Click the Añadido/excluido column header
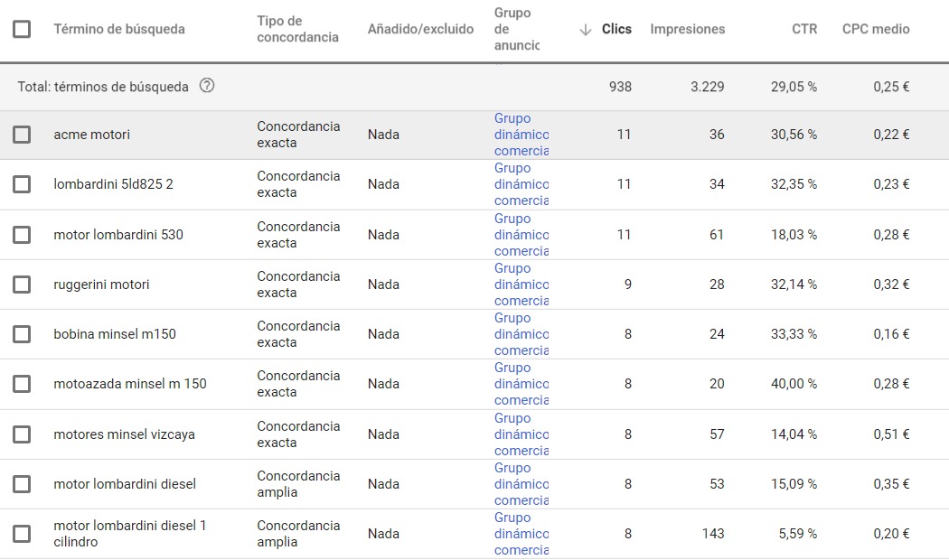This screenshot has width=949, height=560. coord(420,29)
